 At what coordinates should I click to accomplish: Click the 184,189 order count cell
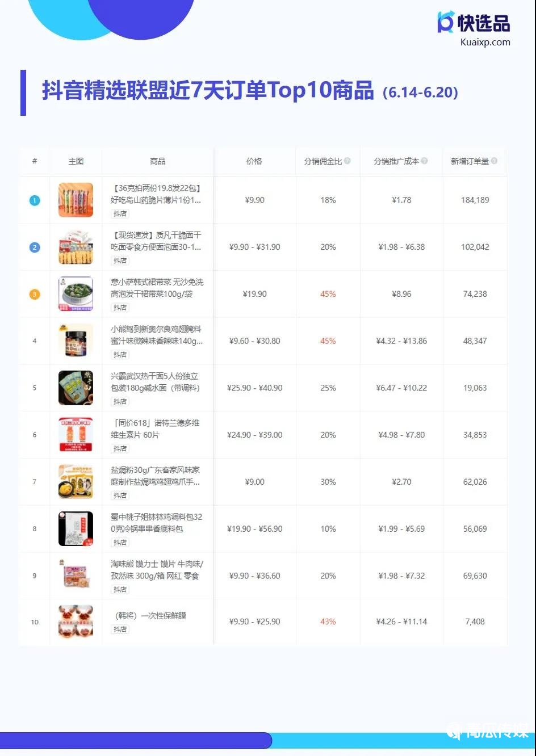pos(475,200)
